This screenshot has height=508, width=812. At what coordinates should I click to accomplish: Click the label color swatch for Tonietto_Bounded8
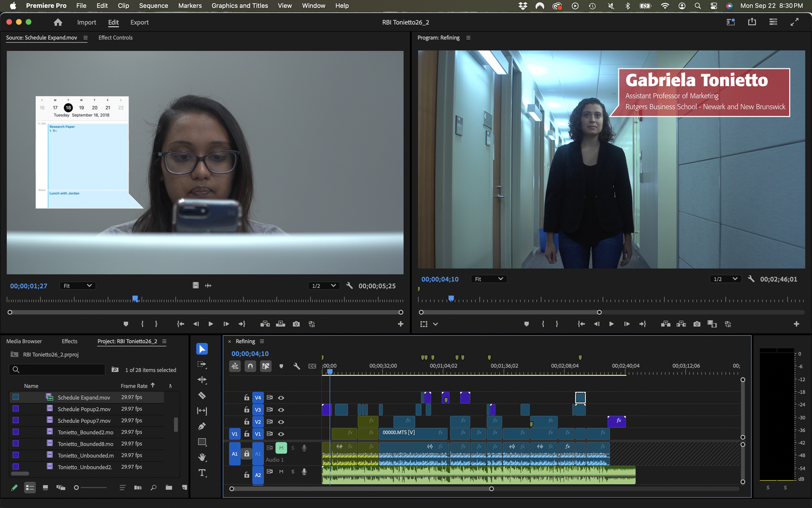[x=16, y=444]
